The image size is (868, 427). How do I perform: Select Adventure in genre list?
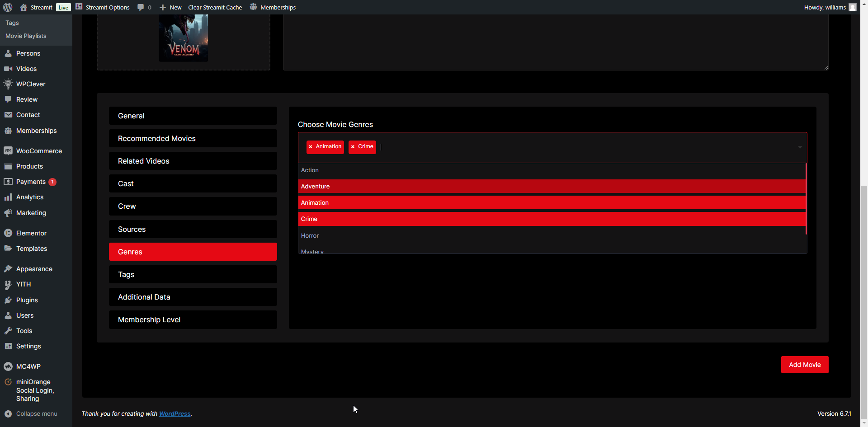552,187
